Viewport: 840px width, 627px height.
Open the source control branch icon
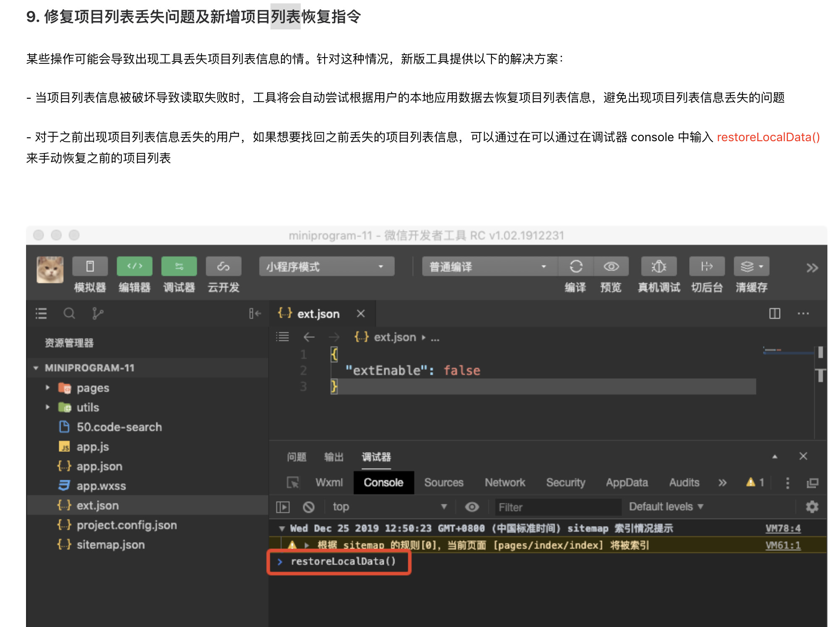pyautogui.click(x=97, y=313)
